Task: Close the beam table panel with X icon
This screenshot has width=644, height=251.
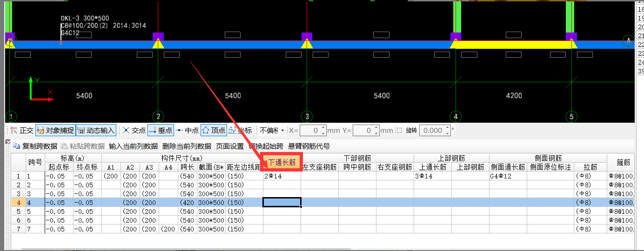Action: 8,142
